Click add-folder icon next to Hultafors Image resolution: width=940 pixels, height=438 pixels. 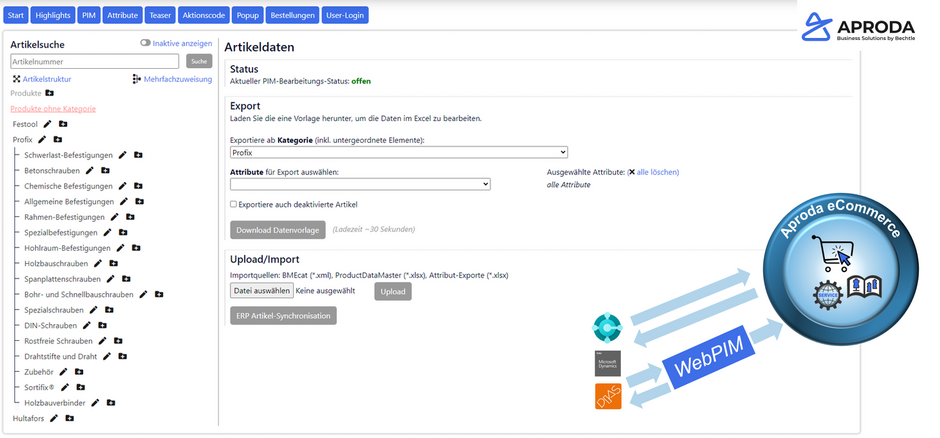tap(70, 418)
